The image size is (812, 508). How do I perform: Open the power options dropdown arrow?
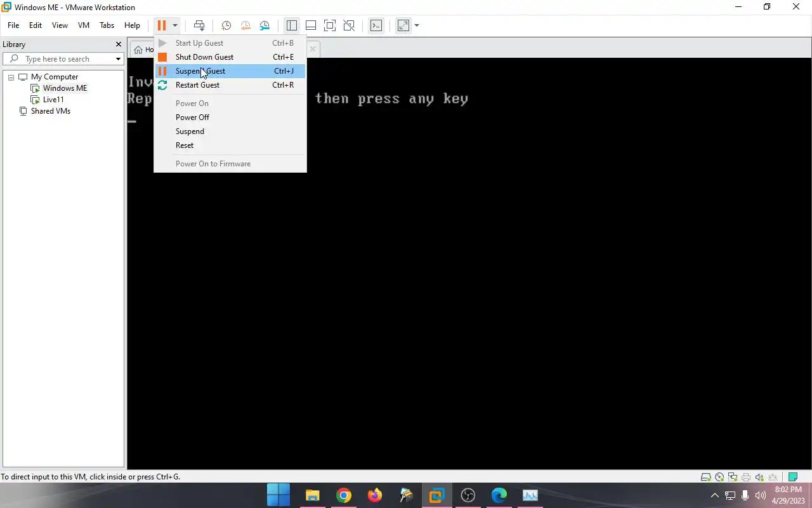[x=175, y=25]
